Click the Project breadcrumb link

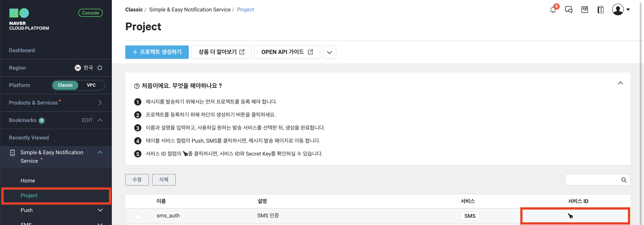[245, 10]
